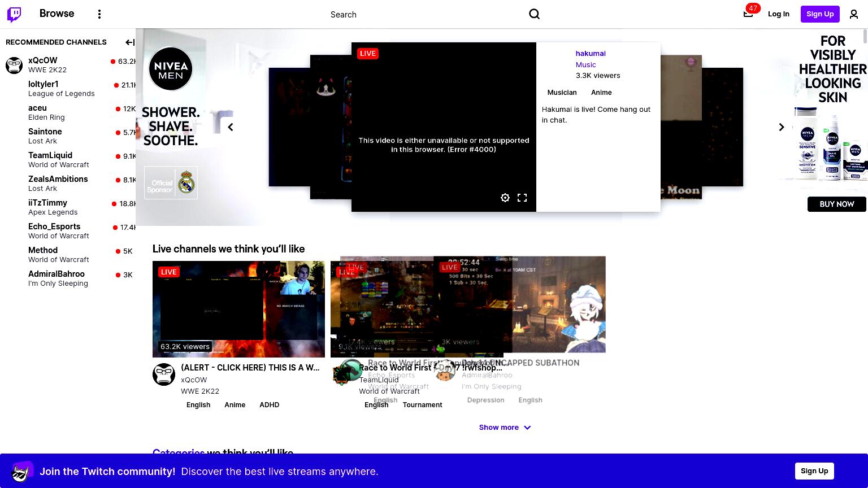This screenshot has width=868, height=488.
Task: Open the Music category link
Action: pos(585,64)
